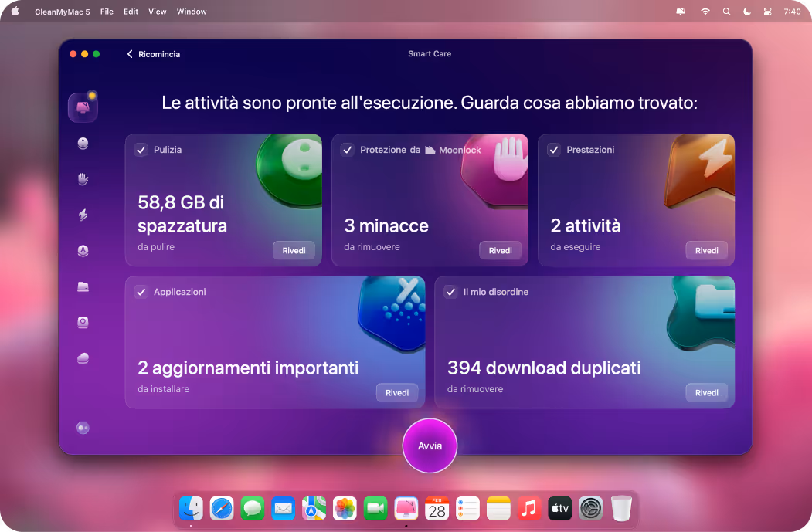Open FaceTime from the Dock

click(375, 509)
